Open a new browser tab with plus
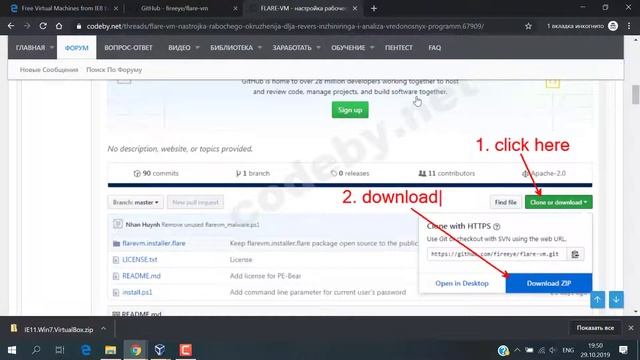 pyautogui.click(x=374, y=8)
